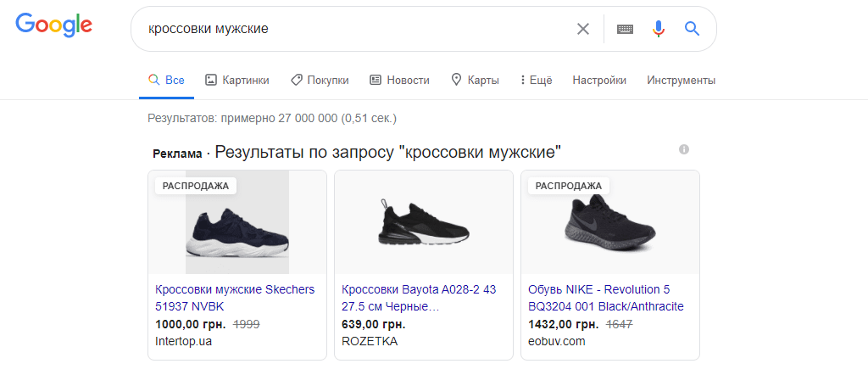The image size is (868, 386).
Task: Open the NIKE Revolution 5 product link
Action: (x=605, y=298)
